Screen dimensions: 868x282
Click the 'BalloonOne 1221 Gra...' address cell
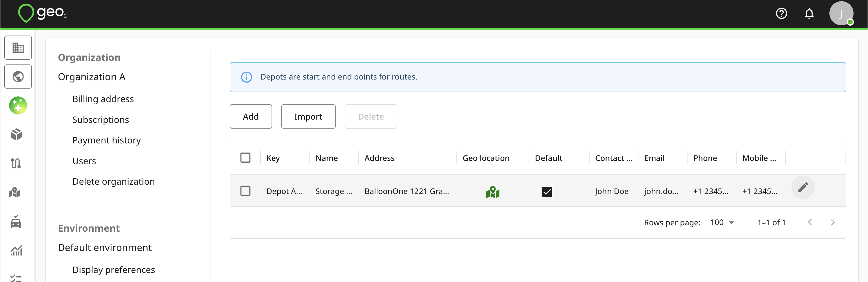pos(407,191)
